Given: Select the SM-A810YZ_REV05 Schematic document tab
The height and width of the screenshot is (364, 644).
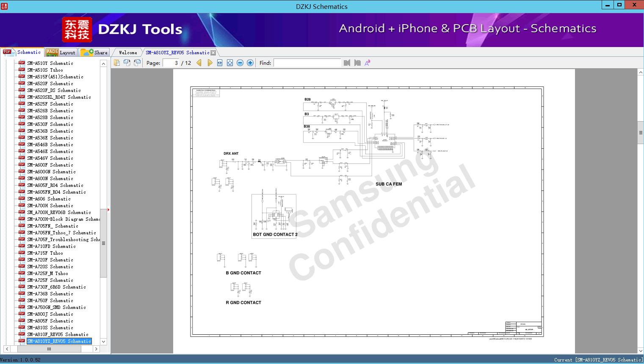Looking at the screenshot, I should [177, 53].
